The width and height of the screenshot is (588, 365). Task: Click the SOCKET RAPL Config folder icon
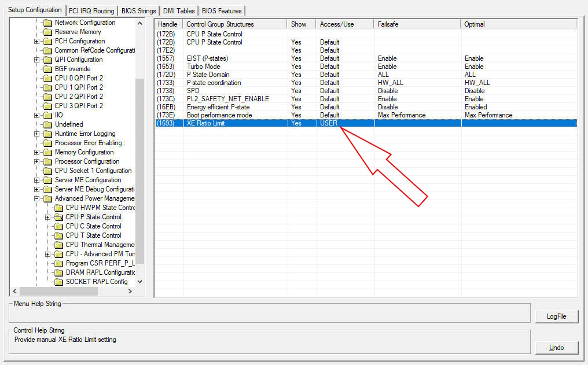[58, 282]
